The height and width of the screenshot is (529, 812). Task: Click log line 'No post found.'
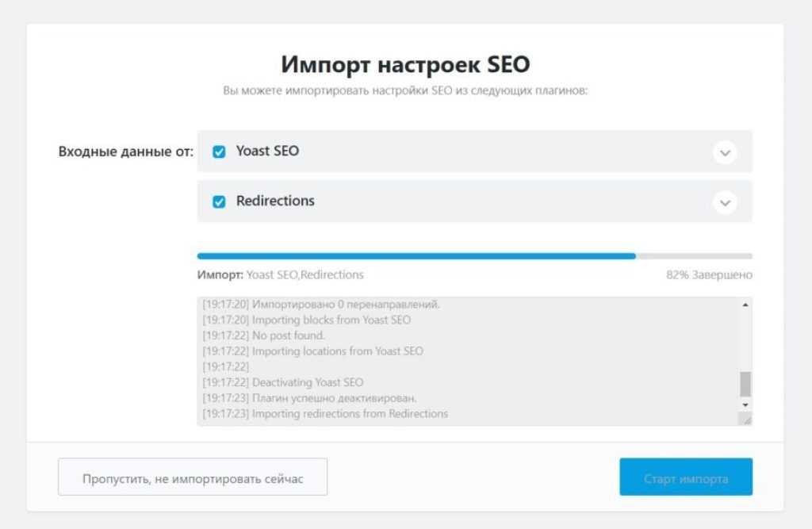point(263,335)
